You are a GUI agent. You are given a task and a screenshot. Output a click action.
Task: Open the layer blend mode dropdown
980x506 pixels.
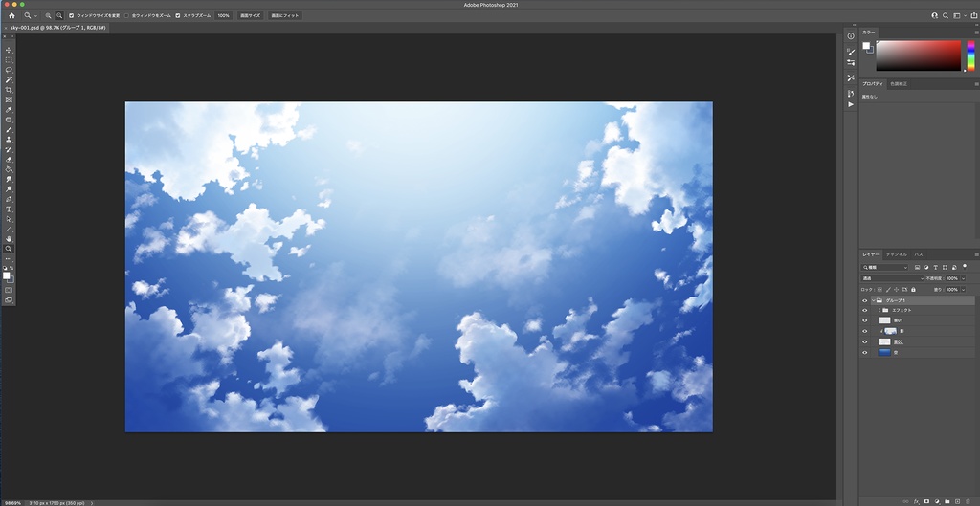pos(893,278)
